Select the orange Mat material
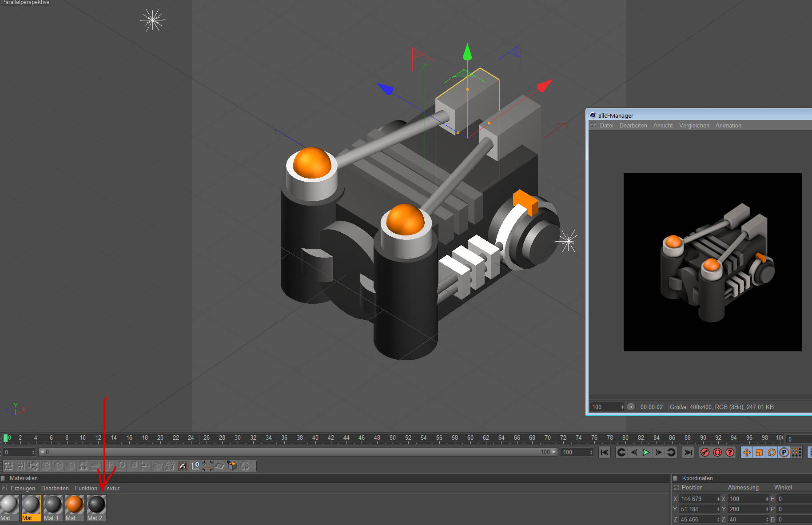Screen dimensions: 812x525 coord(74,508)
